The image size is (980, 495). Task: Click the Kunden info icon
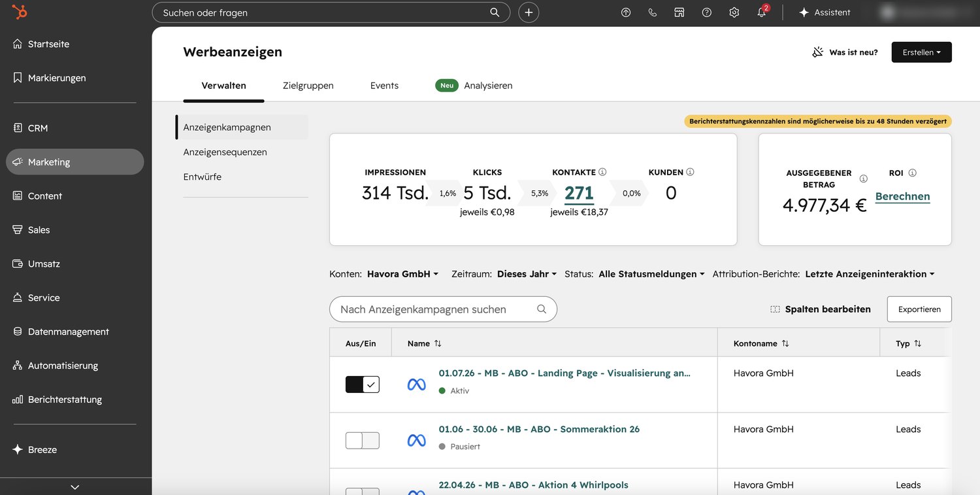click(690, 172)
